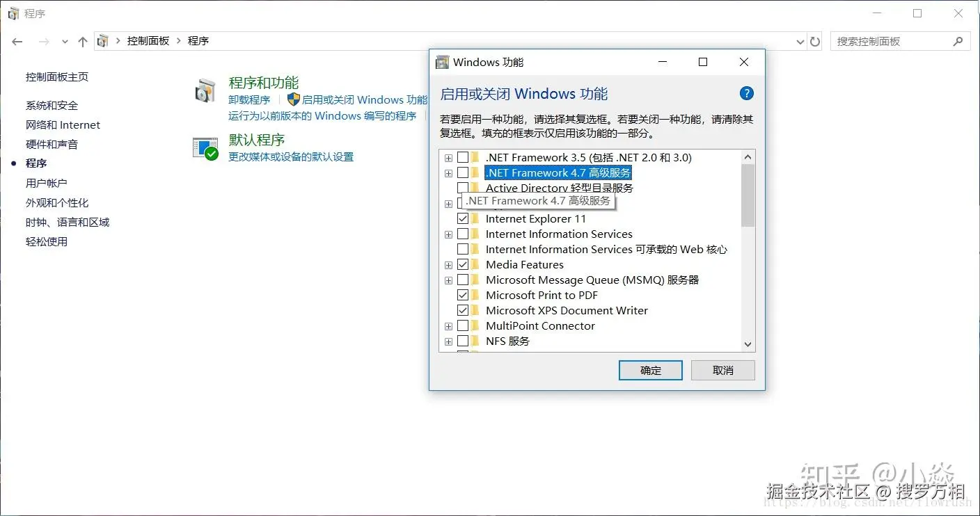Image resolution: width=980 pixels, height=516 pixels.
Task: Open 外观和个性化 category
Action: pyautogui.click(x=57, y=203)
